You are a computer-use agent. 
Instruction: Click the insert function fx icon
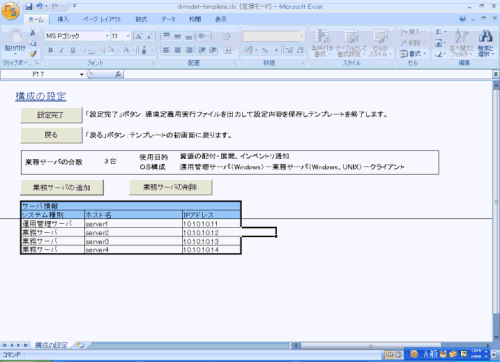[118, 75]
